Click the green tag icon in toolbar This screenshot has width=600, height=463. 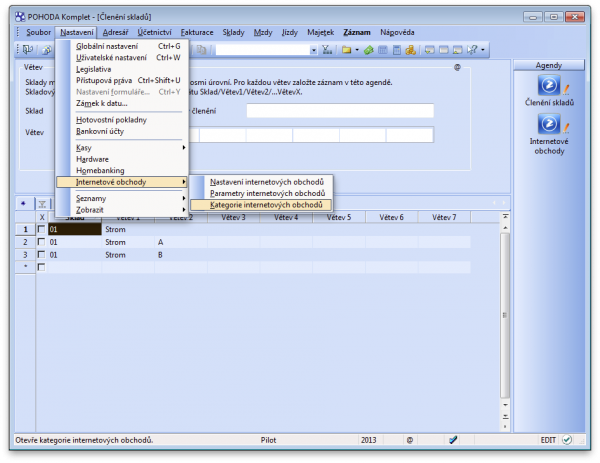368,50
